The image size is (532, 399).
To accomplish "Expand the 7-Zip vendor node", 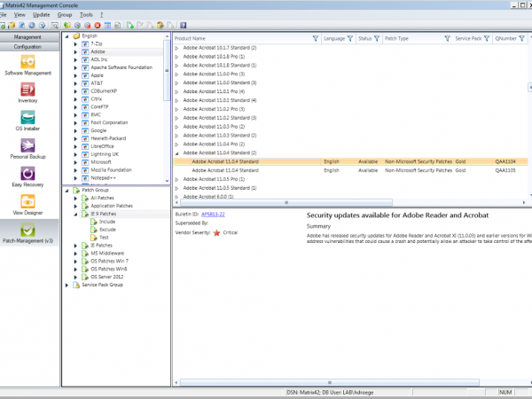I will tap(75, 43).
